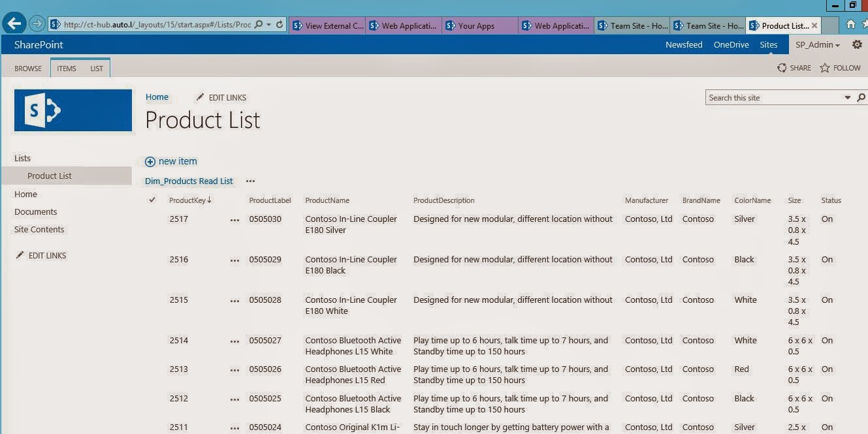Click the SharePoint logo tile above the sidebar
Viewport: 868px width, 434px height.
72,111
